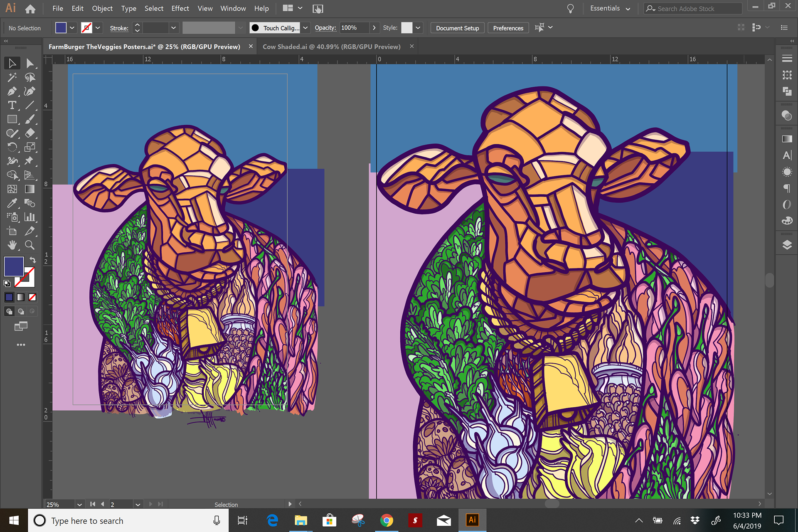
Task: Open the Paragraph panel icon
Action: tap(787, 188)
